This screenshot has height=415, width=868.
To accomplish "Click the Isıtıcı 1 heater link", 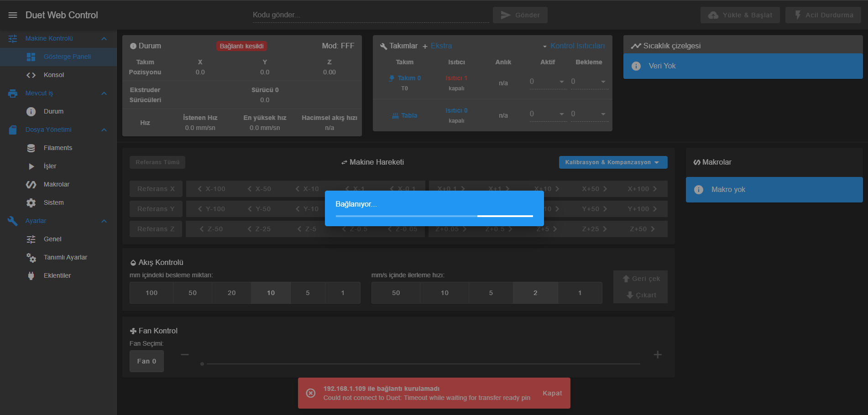I will [456, 78].
